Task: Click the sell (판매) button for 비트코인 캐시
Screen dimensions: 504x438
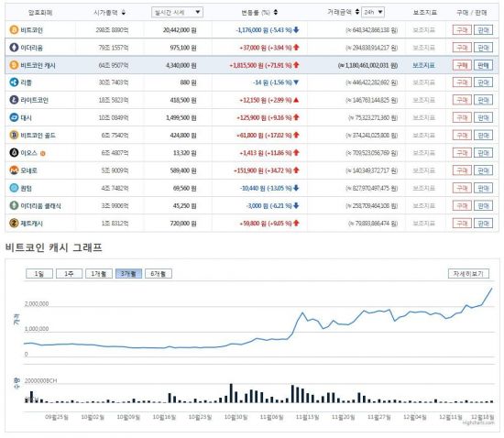Action: pos(483,65)
